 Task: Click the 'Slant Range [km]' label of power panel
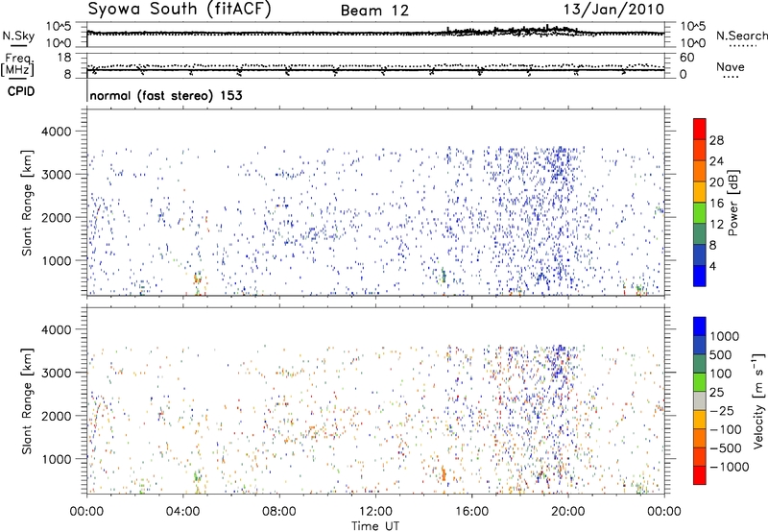[x=27, y=203]
